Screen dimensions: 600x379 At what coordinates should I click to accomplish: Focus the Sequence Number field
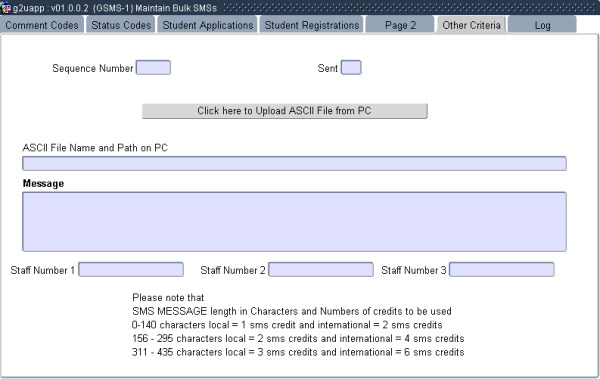[153, 68]
